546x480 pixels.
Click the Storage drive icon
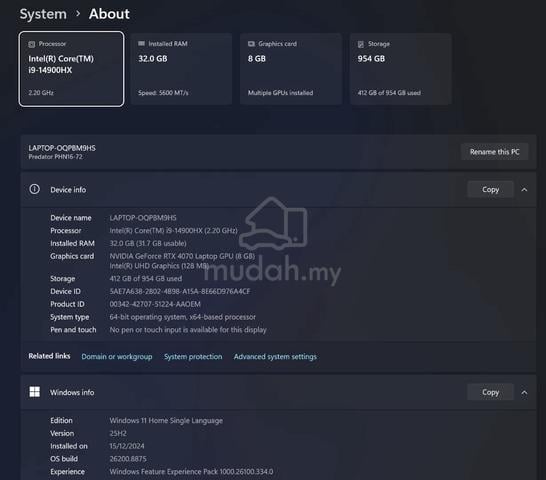tap(361, 44)
